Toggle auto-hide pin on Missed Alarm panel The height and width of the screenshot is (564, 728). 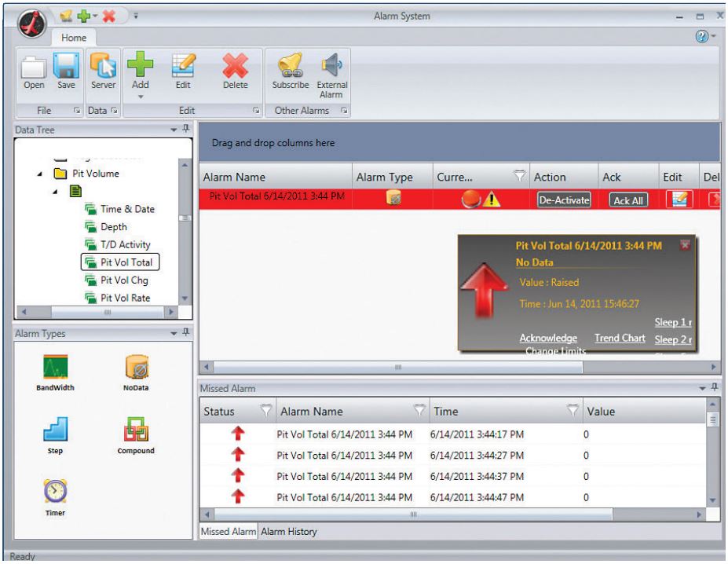click(x=716, y=386)
